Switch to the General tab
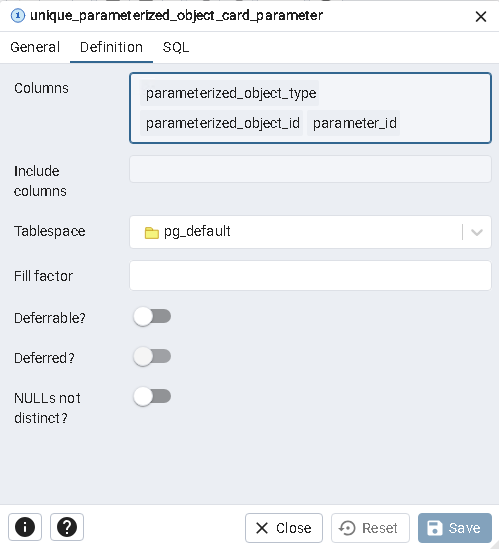This screenshot has width=499, height=549. pyautogui.click(x=35, y=47)
